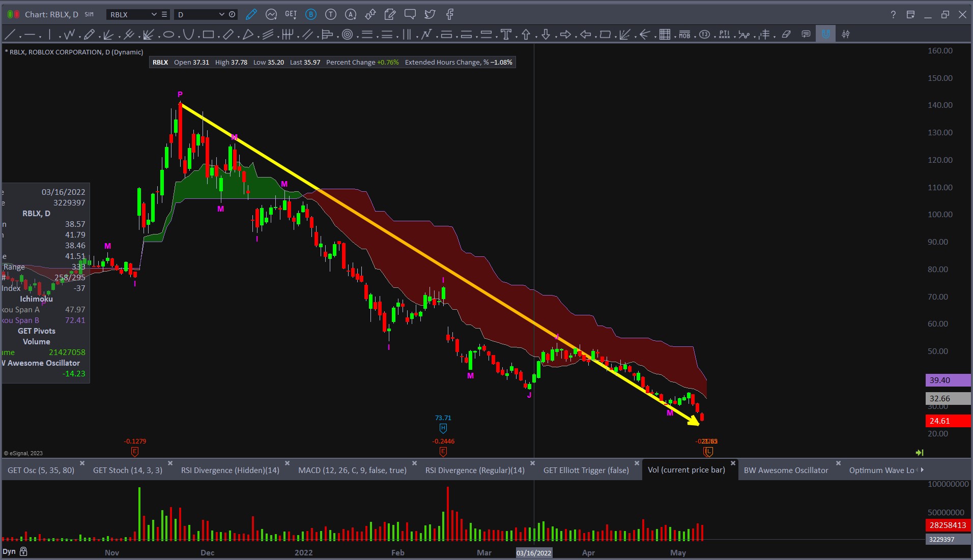The height and width of the screenshot is (560, 973).
Task: Open the drawing tool settings sliders
Action: pos(845,35)
